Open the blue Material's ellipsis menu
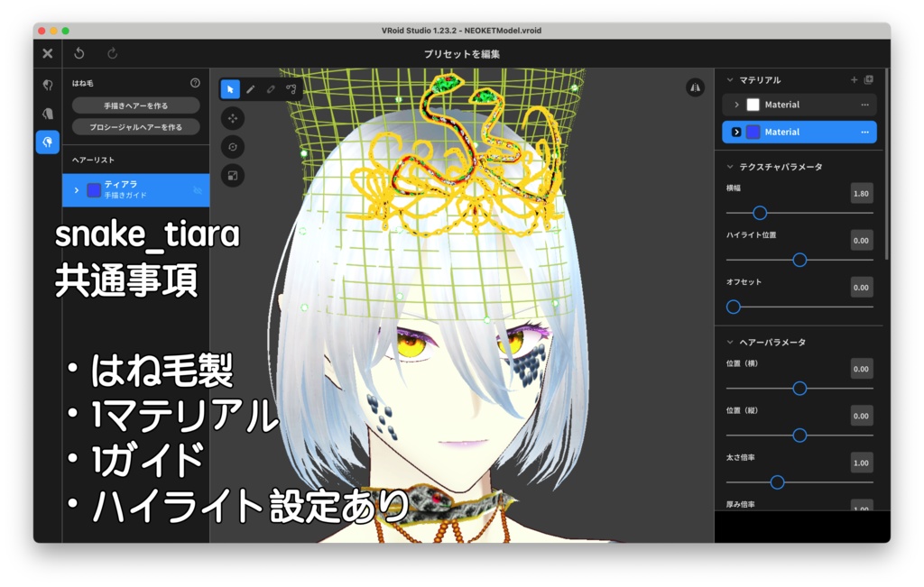Screen dimensions: 924x587 pos(865,132)
